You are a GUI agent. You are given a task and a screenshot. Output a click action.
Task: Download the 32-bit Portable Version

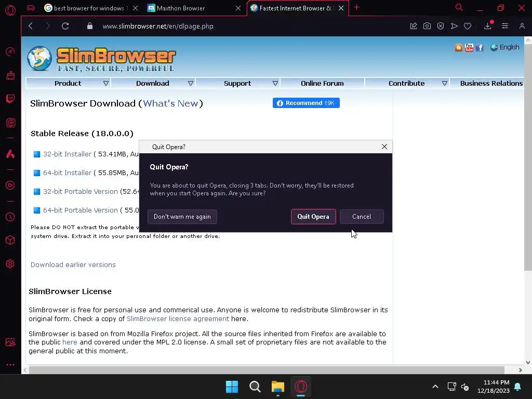(x=81, y=191)
